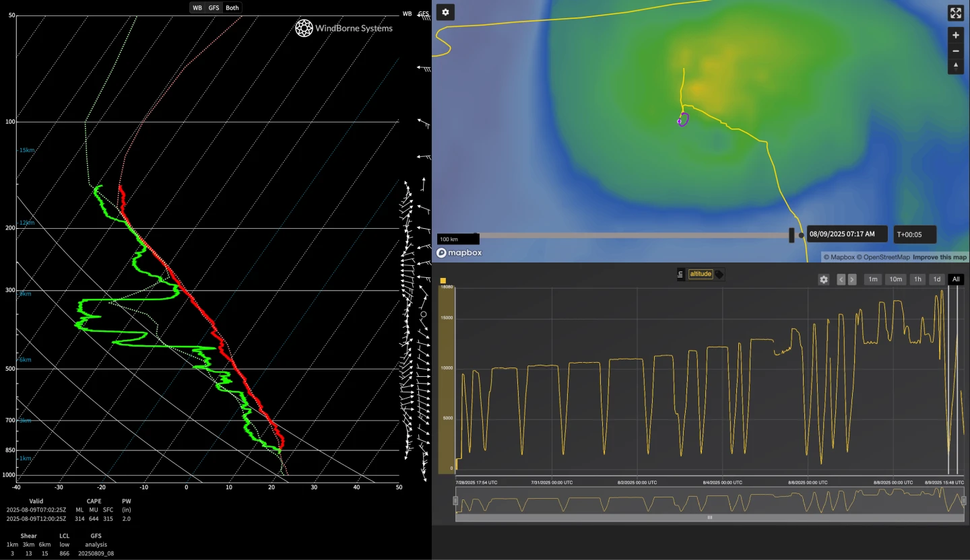This screenshot has width=970, height=560.
Task: Click the WindBorne Systems logo
Action: [344, 28]
